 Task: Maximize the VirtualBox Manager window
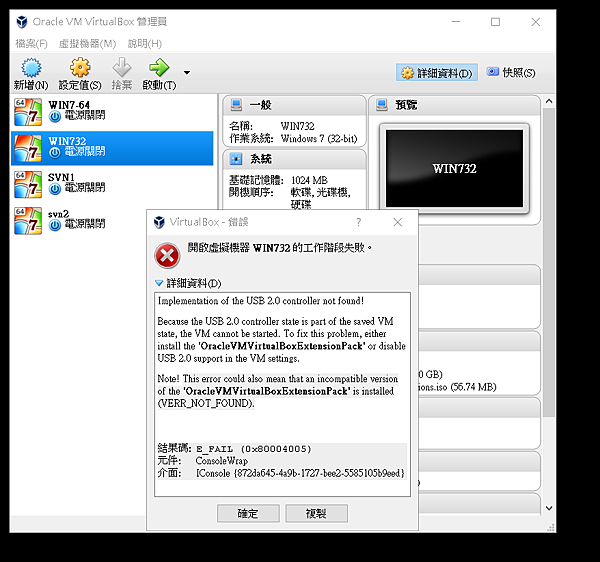point(495,22)
